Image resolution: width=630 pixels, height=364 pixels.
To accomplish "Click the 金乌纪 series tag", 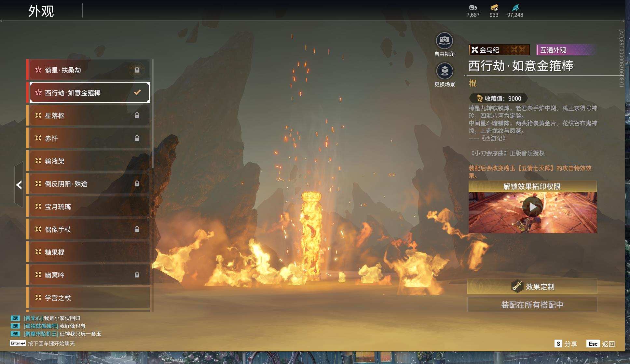I will coord(499,50).
